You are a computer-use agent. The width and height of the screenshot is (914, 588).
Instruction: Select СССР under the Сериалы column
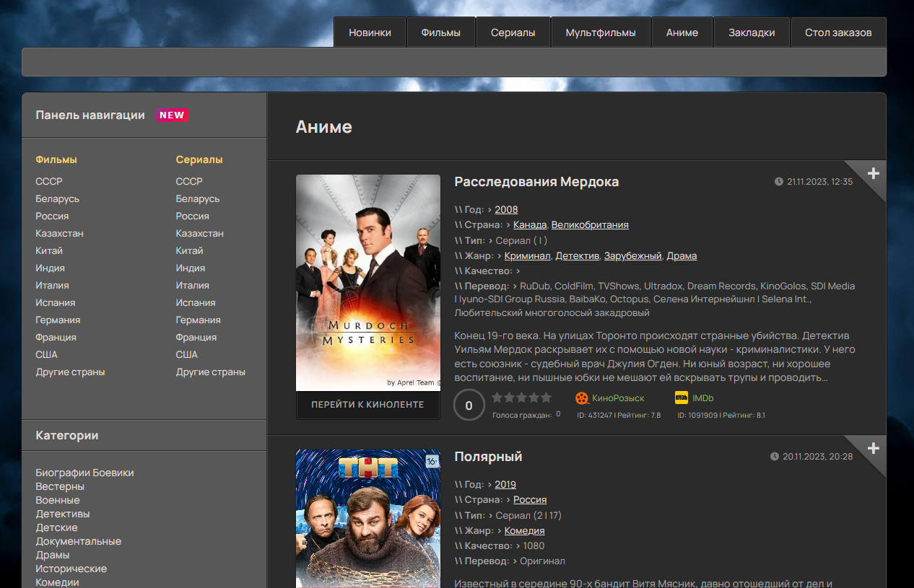coord(189,181)
